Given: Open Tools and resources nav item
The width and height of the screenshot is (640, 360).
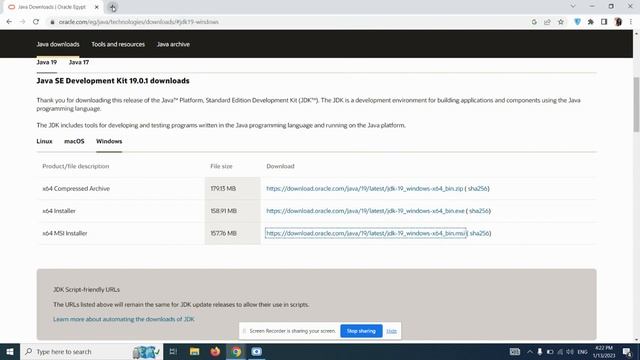Looking at the screenshot, I should (x=118, y=44).
